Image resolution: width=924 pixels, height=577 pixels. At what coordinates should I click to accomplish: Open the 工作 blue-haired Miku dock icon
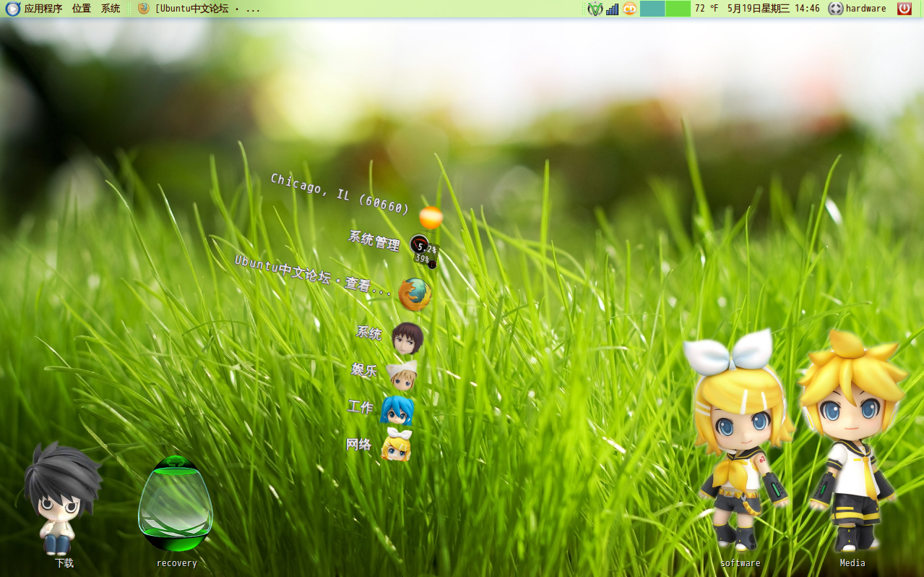point(397,411)
